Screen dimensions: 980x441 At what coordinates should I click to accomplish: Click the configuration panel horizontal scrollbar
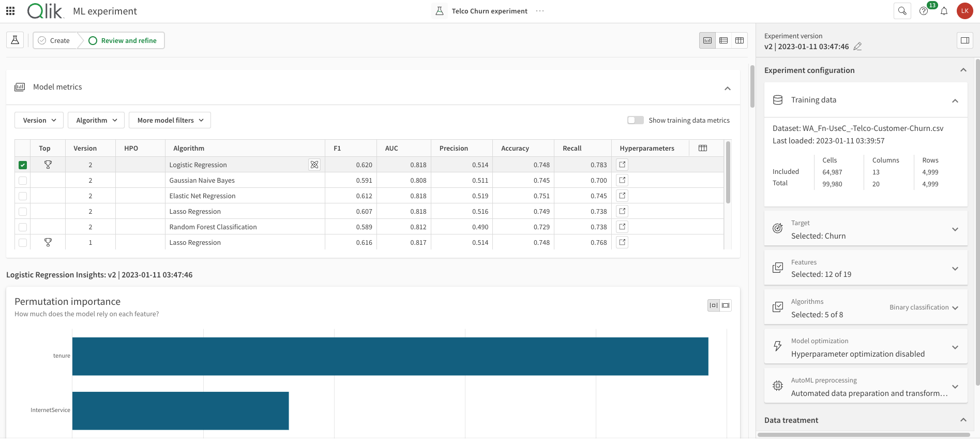tap(864, 435)
